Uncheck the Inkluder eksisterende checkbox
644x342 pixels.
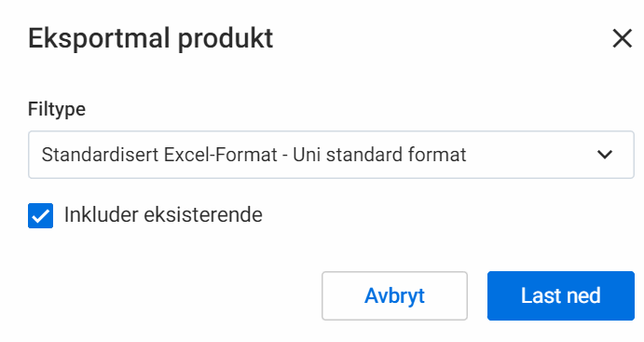pos(40,215)
